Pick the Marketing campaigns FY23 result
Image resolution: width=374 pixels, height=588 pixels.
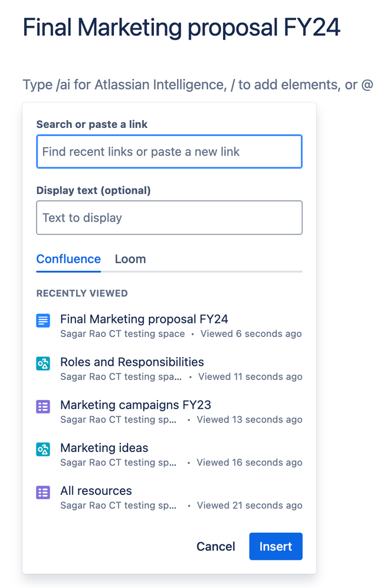click(136, 405)
